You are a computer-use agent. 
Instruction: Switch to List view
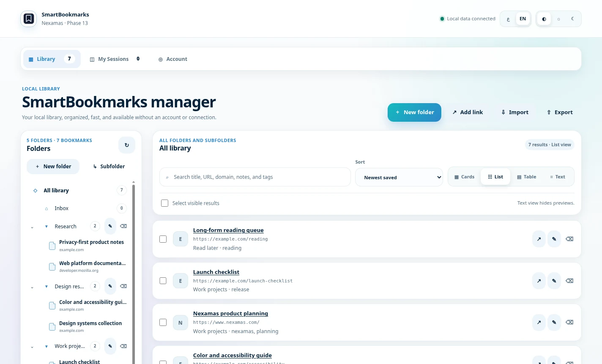pos(495,177)
